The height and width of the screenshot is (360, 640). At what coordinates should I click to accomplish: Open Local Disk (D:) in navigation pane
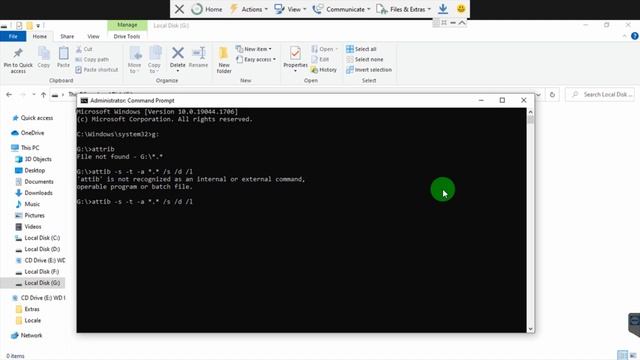click(38, 249)
